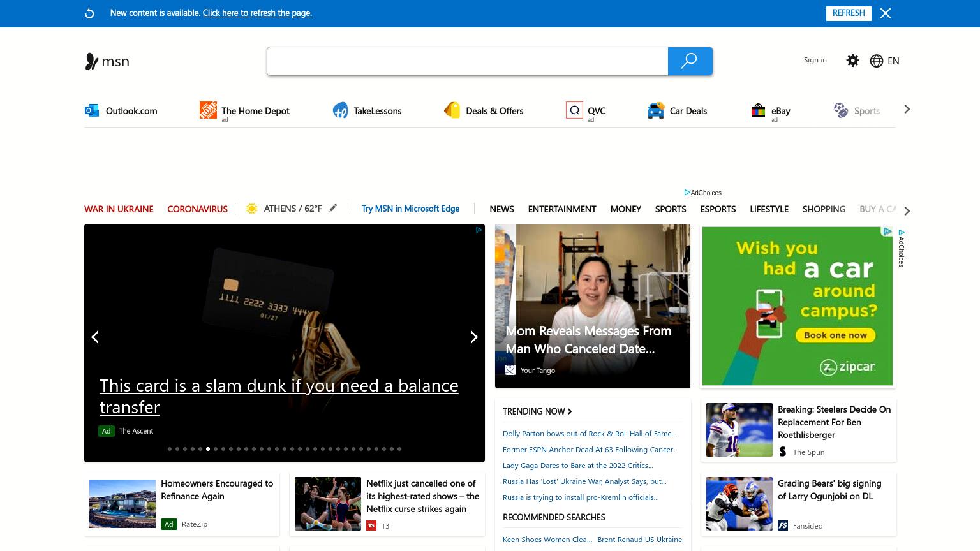Image resolution: width=980 pixels, height=551 pixels.
Task: Click the Fansided source icon
Action: (783, 525)
